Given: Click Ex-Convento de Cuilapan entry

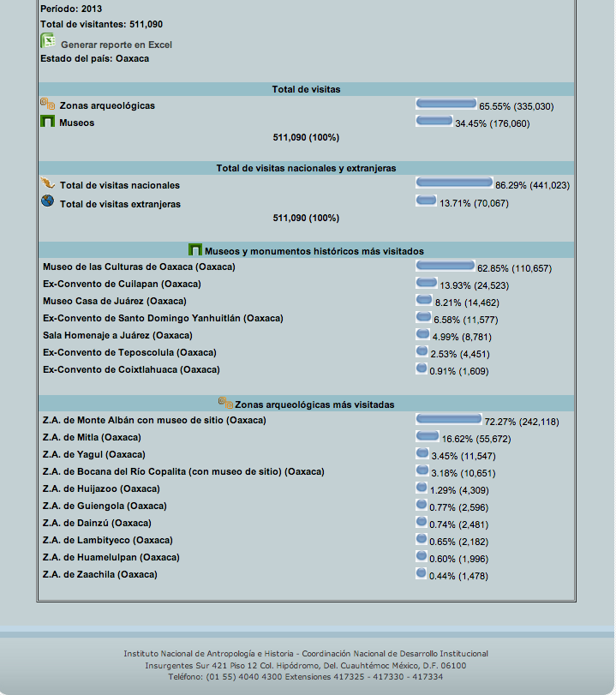Looking at the screenshot, I should point(122,285).
